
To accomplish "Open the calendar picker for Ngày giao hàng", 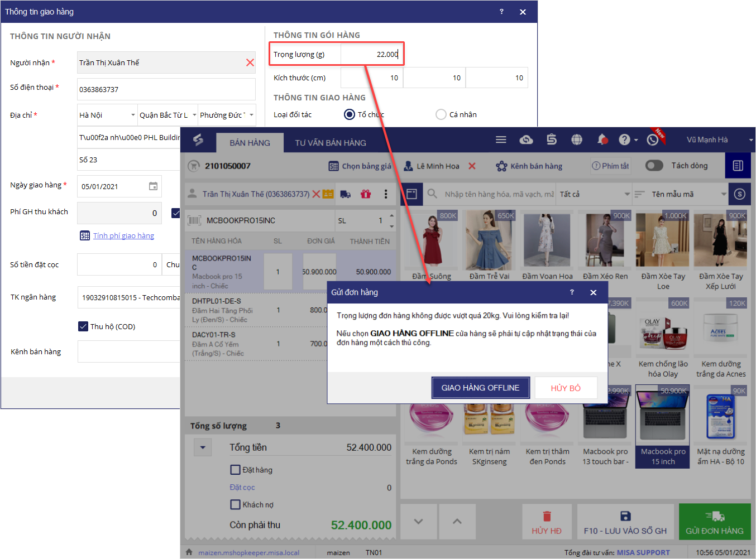I will click(153, 186).
